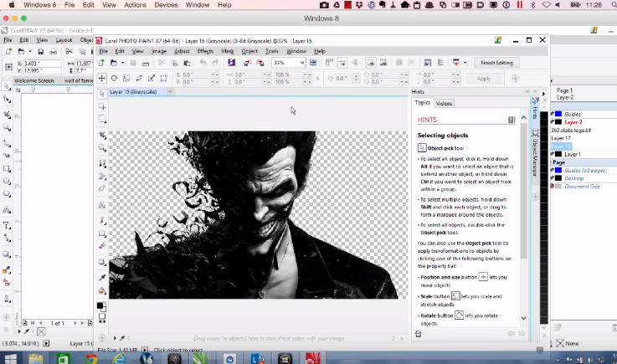Open dropdown arrow beside Options launcher icon
Viewport: 617px width, 364px height.
click(465, 63)
